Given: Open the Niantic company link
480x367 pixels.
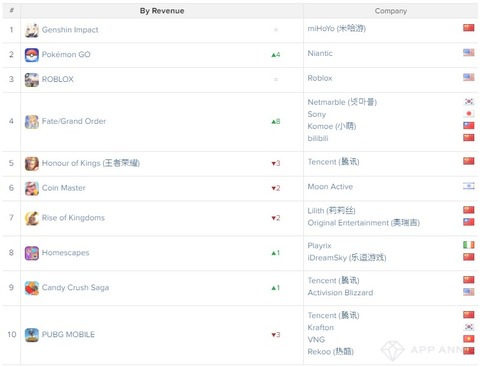Looking at the screenshot, I should (x=320, y=53).
